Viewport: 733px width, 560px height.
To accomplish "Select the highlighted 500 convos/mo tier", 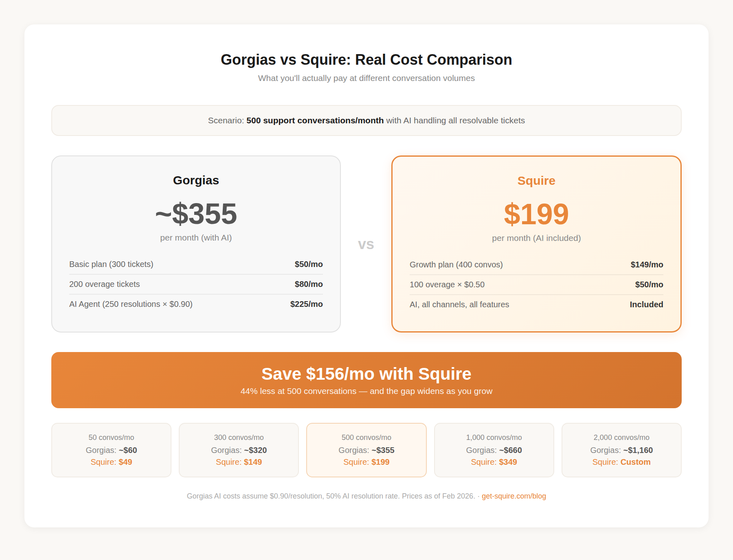I will pos(366,450).
